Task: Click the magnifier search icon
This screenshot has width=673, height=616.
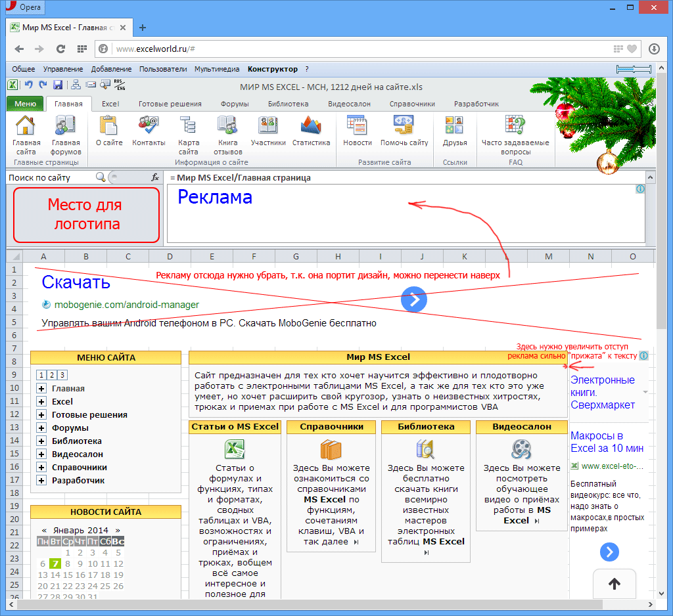Action: 101,177
